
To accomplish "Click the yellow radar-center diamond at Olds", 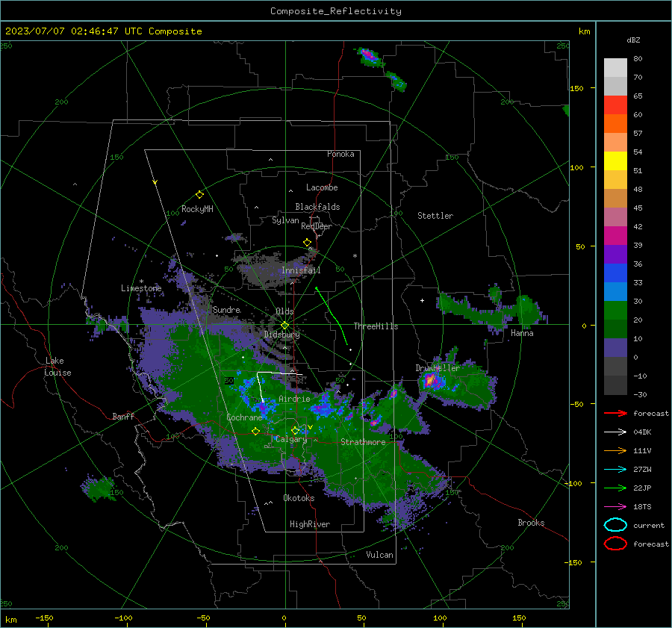I will (284, 326).
